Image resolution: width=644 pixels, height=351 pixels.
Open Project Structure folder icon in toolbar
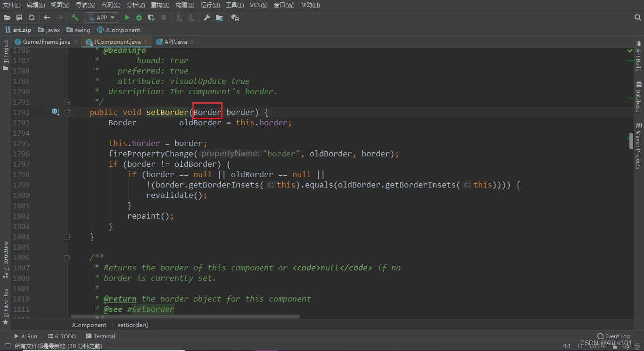pyautogui.click(x=219, y=17)
